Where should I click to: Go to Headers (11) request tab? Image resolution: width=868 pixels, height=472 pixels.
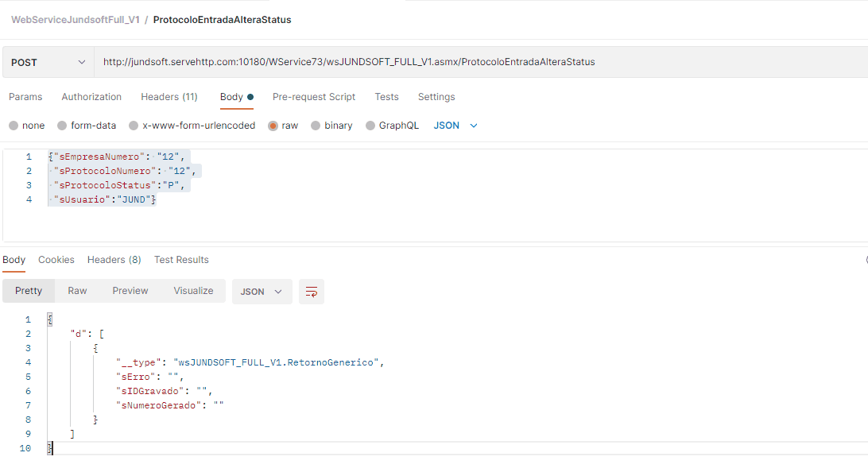(x=169, y=97)
